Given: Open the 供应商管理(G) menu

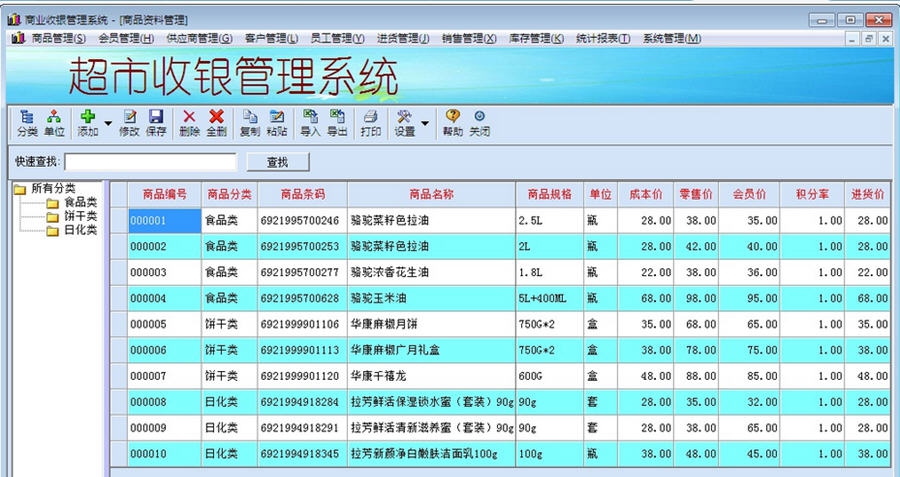Looking at the screenshot, I should (199, 38).
